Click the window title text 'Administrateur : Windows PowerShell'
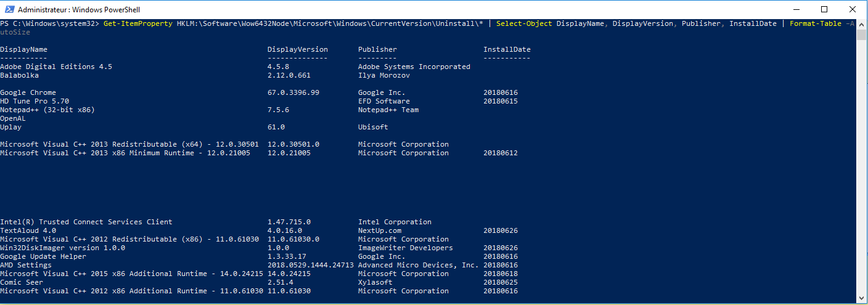This screenshot has width=868, height=305. point(78,10)
